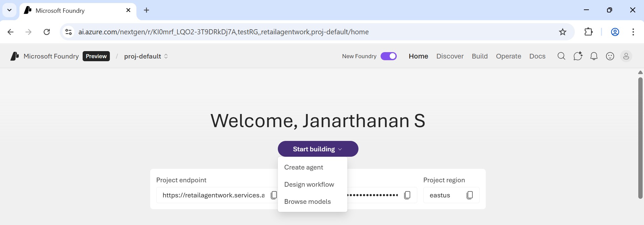Open the notifications bell icon
The height and width of the screenshot is (225, 644).
(594, 56)
